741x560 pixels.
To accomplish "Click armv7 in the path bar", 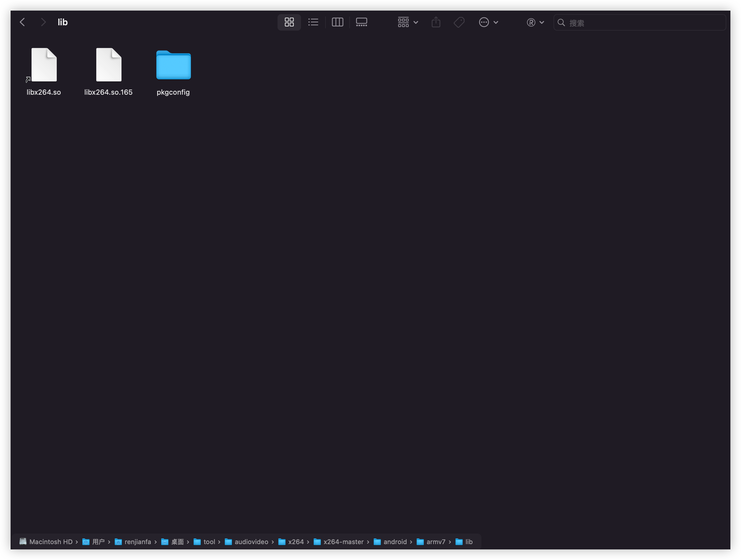I will pos(436,541).
